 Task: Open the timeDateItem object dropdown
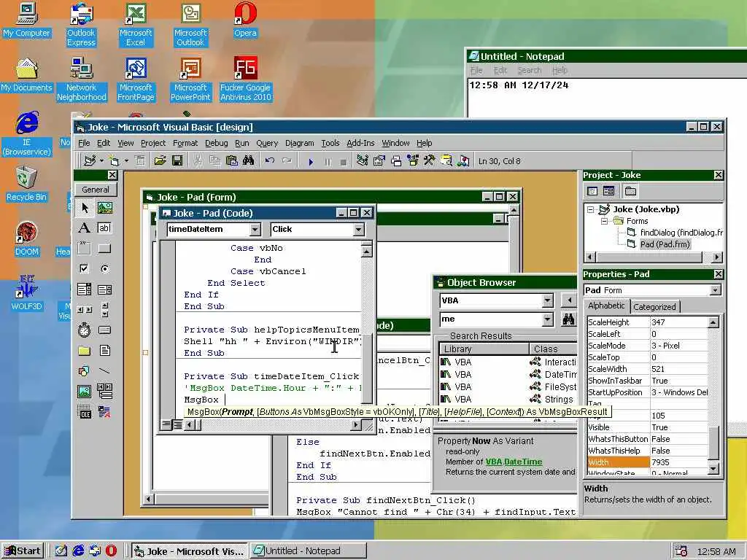(255, 230)
